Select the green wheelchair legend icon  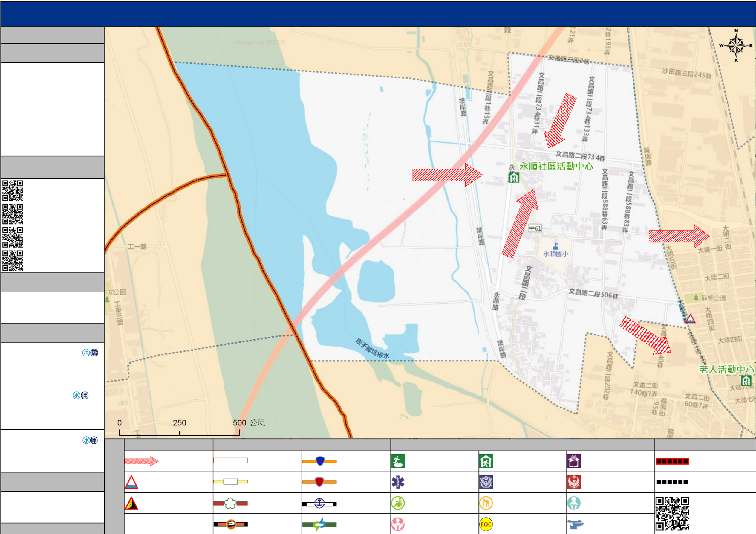398,504
